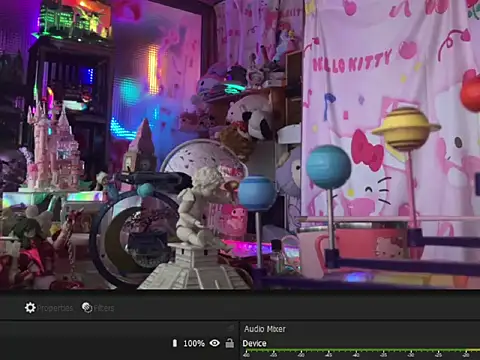Click the 100% value in source row
This screenshot has width=480, height=360.
[194, 343]
